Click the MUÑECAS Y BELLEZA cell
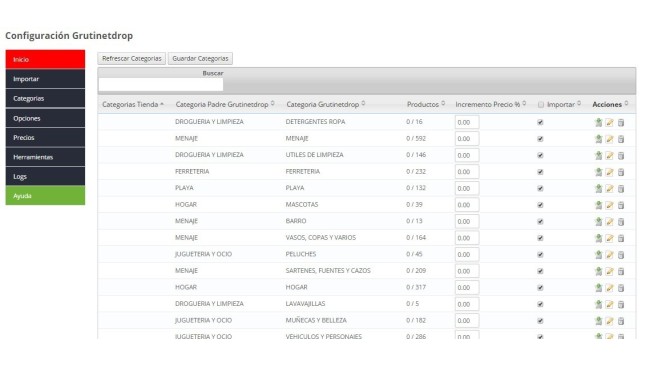 pos(316,320)
